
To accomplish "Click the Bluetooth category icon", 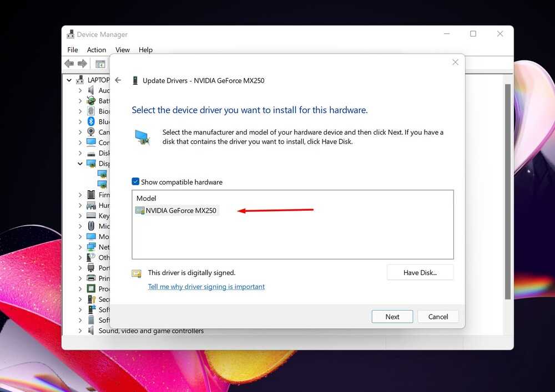I will click(x=91, y=121).
